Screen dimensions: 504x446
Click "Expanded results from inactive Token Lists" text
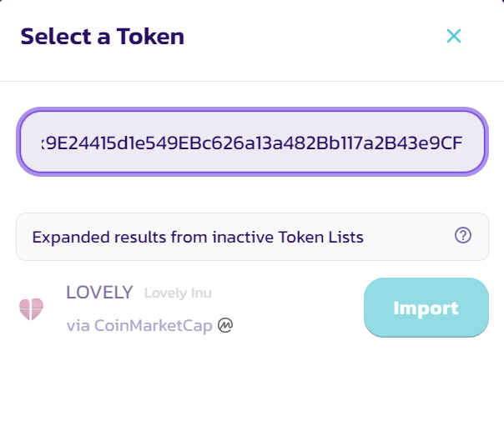tap(198, 237)
